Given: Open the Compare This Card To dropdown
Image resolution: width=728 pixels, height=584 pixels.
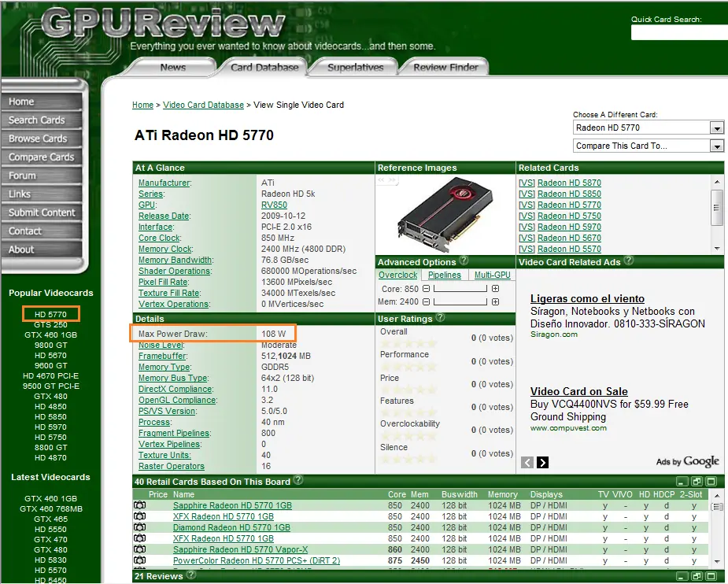Looking at the screenshot, I should point(649,146).
